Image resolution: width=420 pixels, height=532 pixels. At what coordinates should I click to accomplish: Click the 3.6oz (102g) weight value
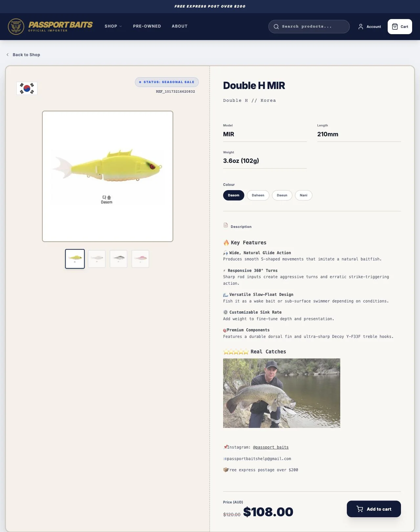[x=241, y=161]
